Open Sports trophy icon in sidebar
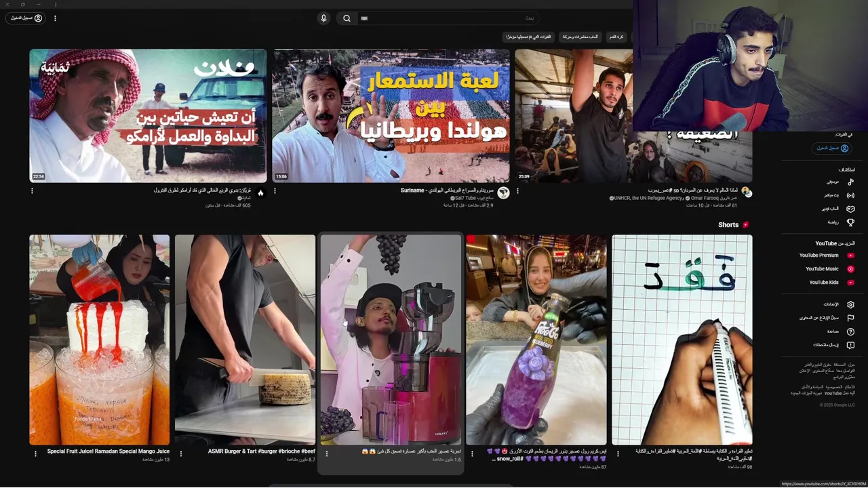 tap(850, 222)
